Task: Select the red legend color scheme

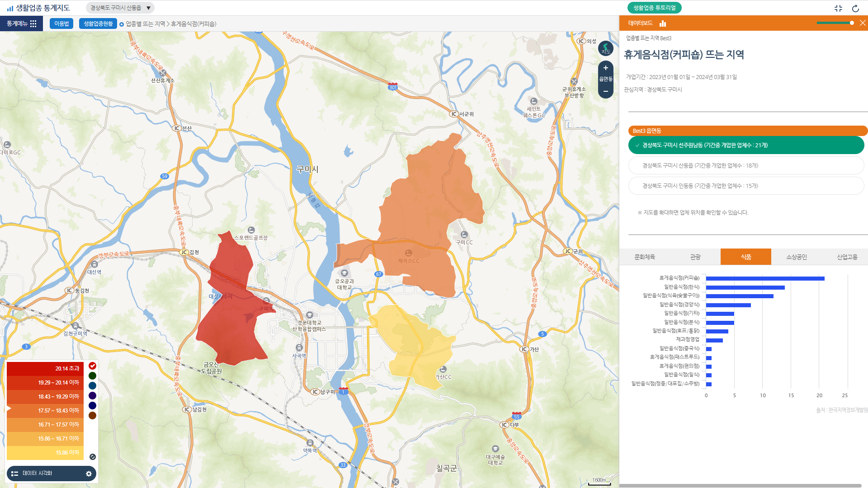Action: click(x=92, y=366)
